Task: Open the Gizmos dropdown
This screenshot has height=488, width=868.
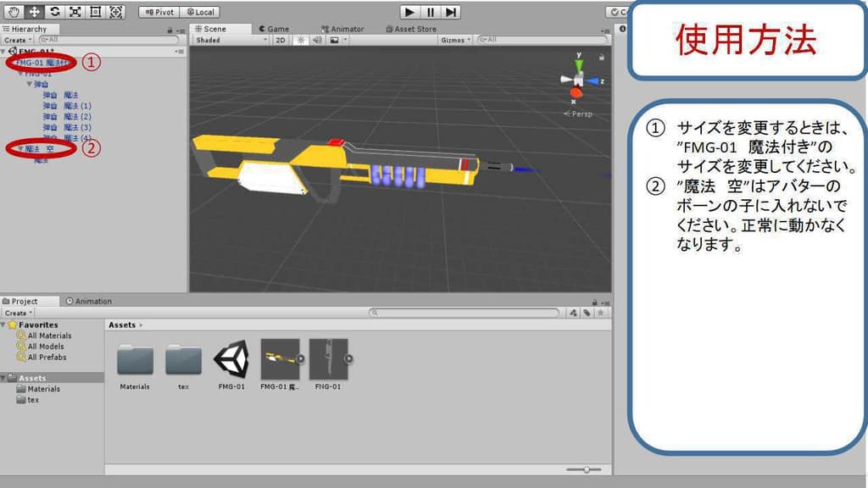Action: tap(455, 40)
